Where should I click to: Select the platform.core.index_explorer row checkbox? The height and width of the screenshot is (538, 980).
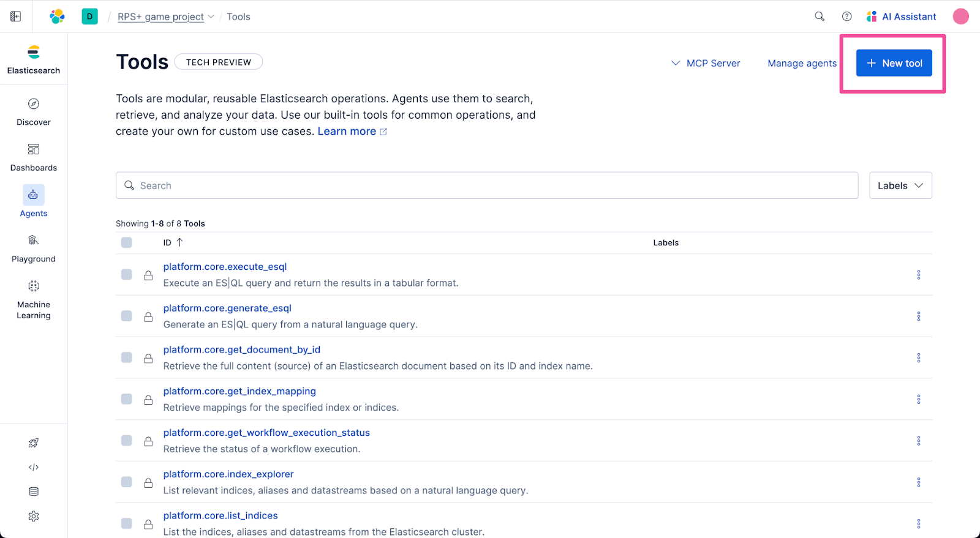[127, 482]
